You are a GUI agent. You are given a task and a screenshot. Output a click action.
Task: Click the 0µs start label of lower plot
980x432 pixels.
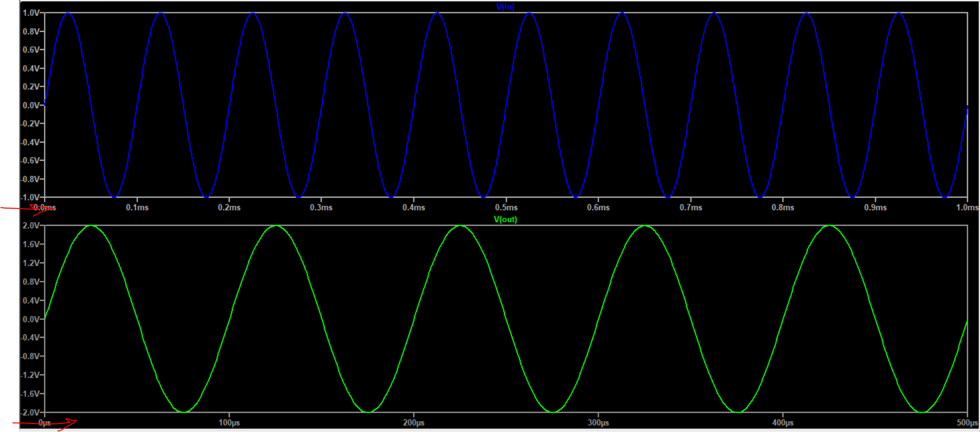point(45,422)
